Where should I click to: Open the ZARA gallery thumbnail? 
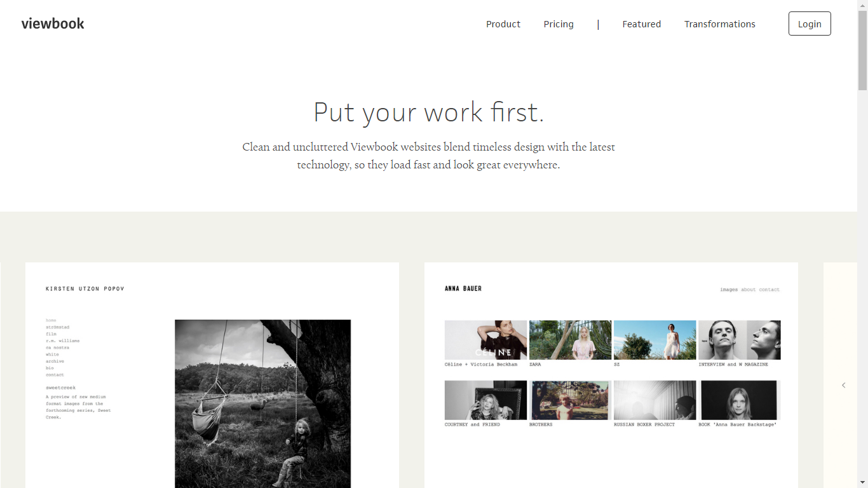570,340
